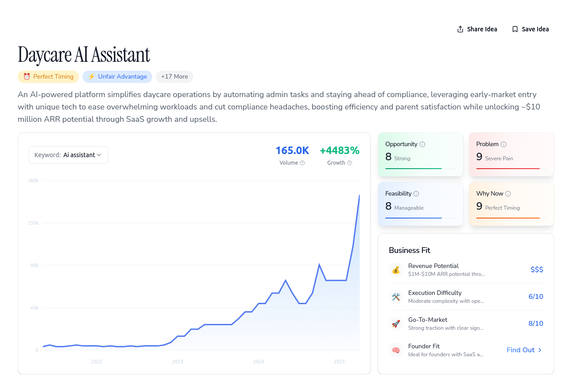Open the Go-To-Market row
The height and width of the screenshot is (392, 572).
(466, 324)
